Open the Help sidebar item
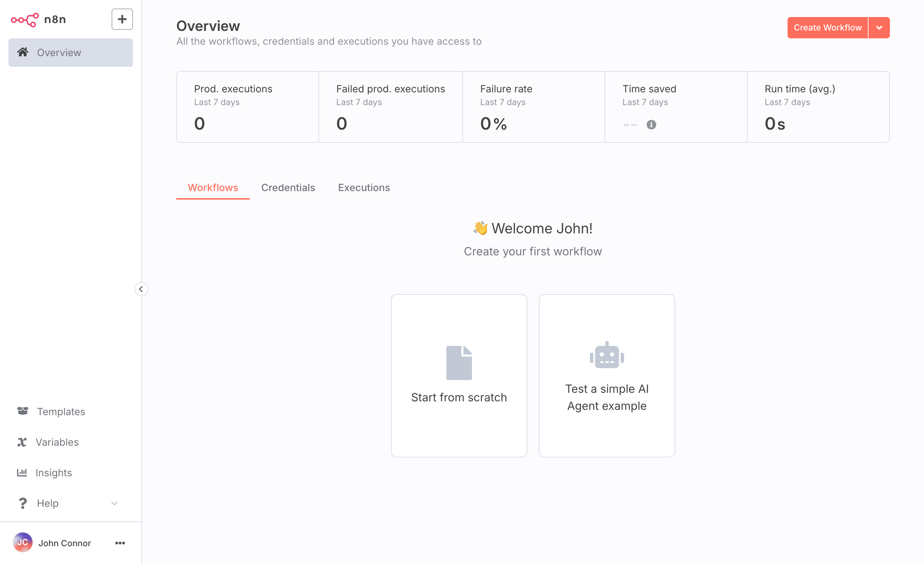The image size is (924, 564). point(70,503)
